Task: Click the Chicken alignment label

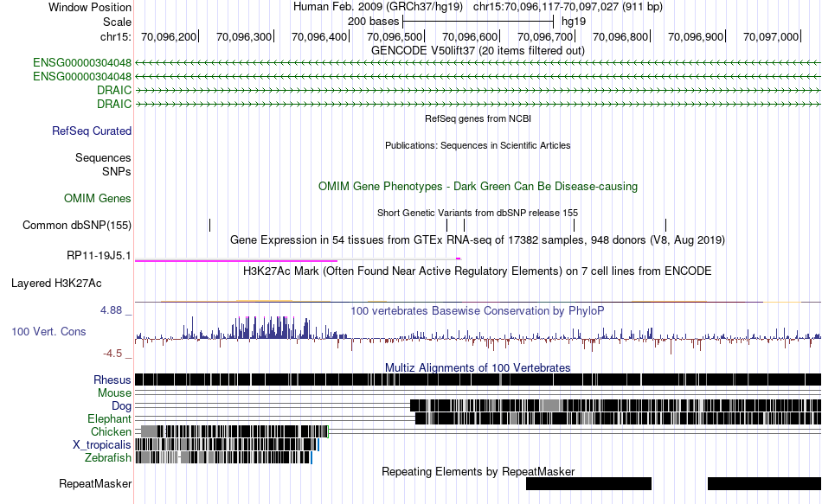Action: 111,431
